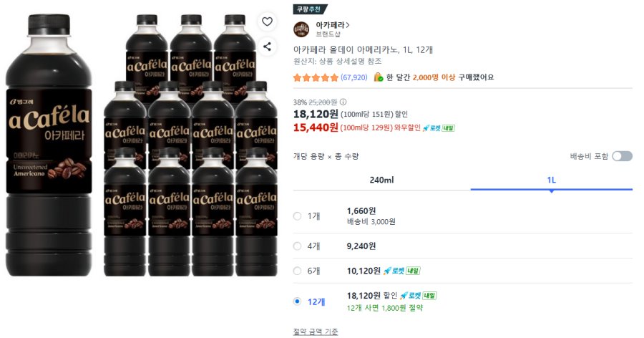The image size is (644, 338).
Task: Click the 절약 금액 기준 link
Action: click(316, 332)
